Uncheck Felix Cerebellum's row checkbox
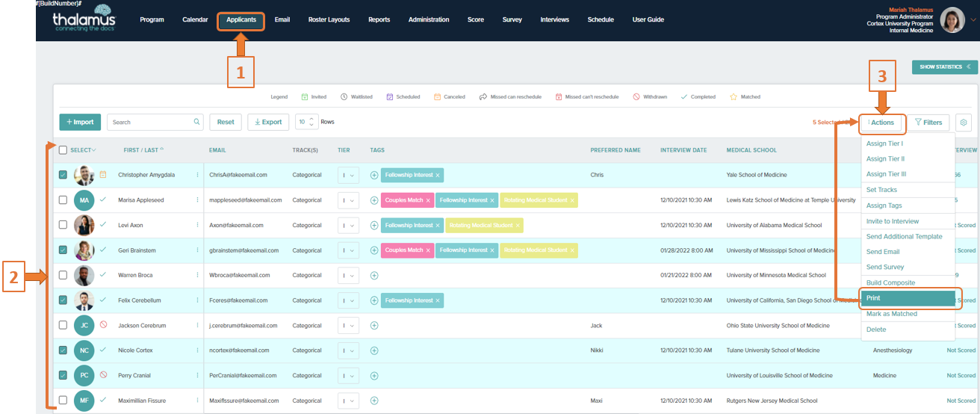 (63, 300)
